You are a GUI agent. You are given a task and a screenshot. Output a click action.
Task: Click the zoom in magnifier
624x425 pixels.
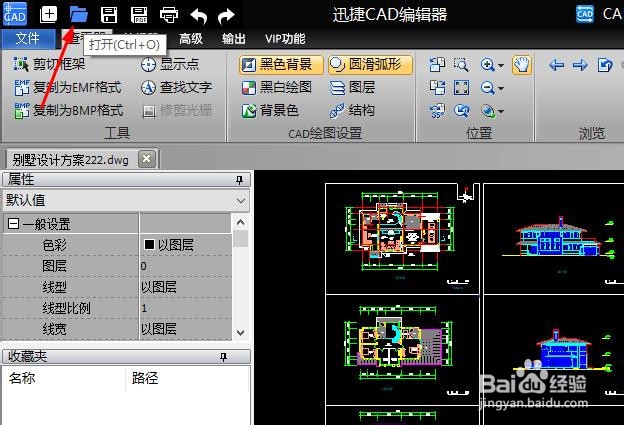click(488, 64)
